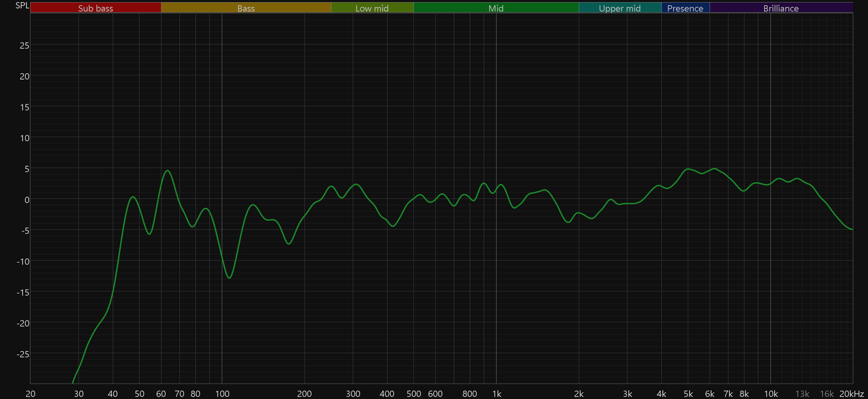This screenshot has width=868, height=399.
Task: Click the 20kHz frequency axis label
Action: [853, 394]
